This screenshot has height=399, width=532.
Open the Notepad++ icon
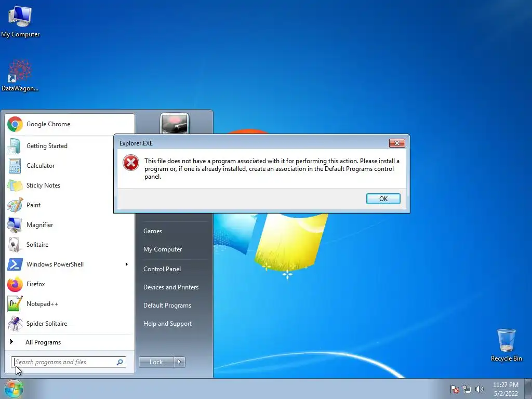(x=15, y=304)
